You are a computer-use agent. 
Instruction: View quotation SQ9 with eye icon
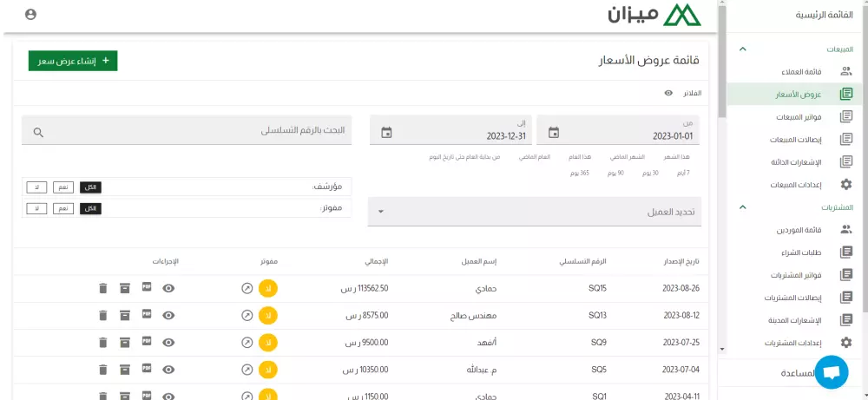[x=169, y=343]
